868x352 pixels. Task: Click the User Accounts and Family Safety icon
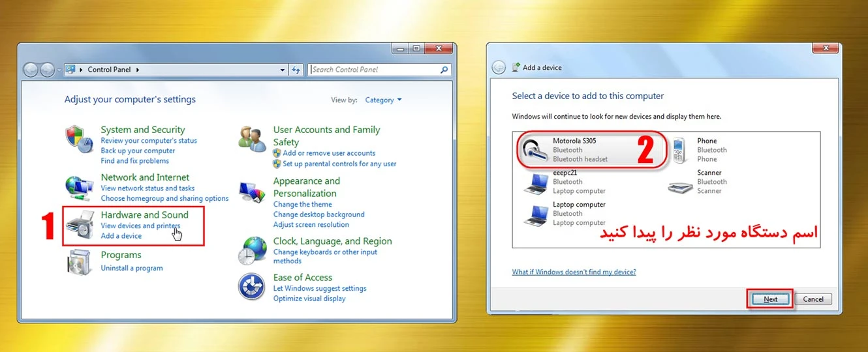(252, 138)
